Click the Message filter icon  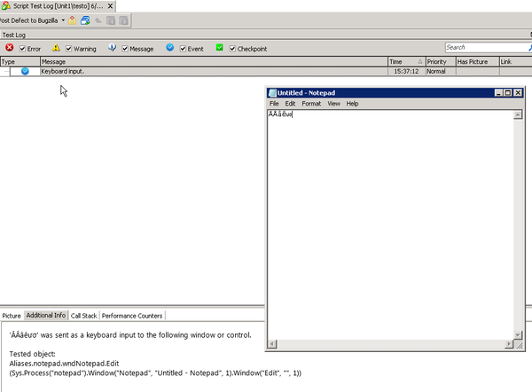[113, 48]
